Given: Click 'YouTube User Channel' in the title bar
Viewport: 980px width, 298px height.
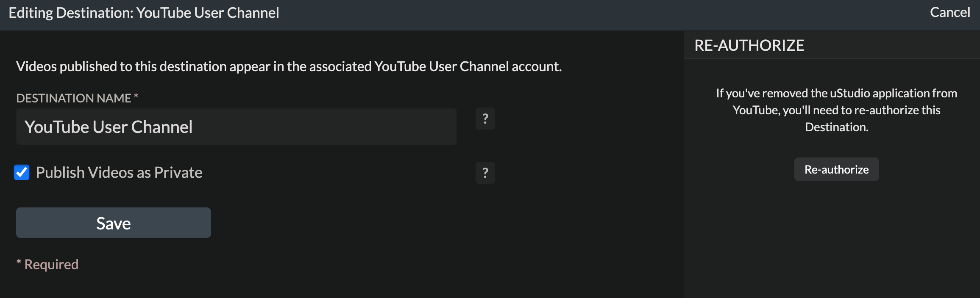Looking at the screenshot, I should [x=208, y=13].
